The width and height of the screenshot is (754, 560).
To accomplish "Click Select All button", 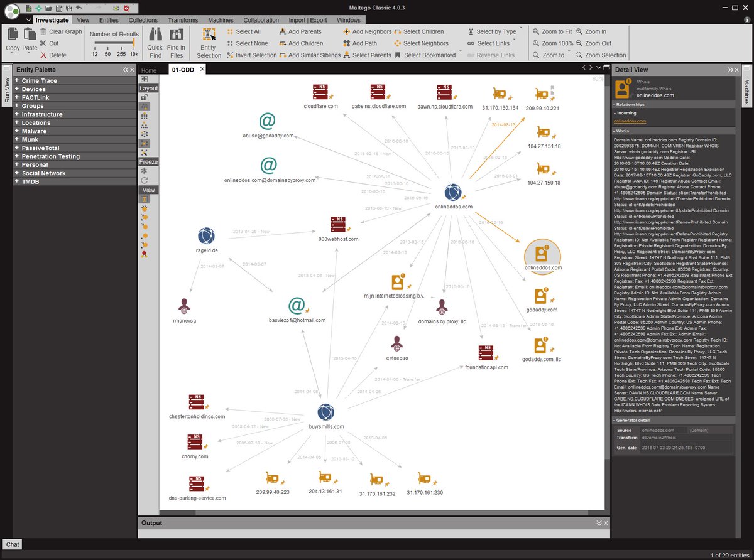I will (243, 31).
